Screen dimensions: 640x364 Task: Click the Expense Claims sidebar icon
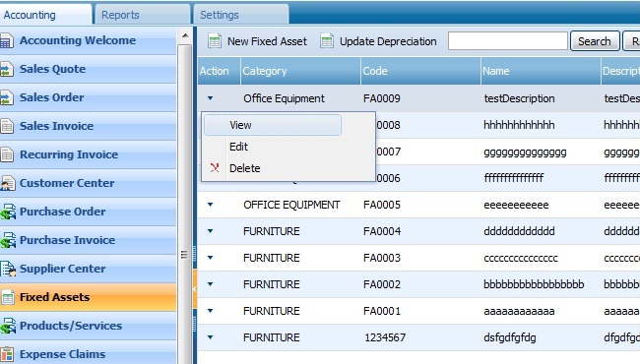coord(7,354)
